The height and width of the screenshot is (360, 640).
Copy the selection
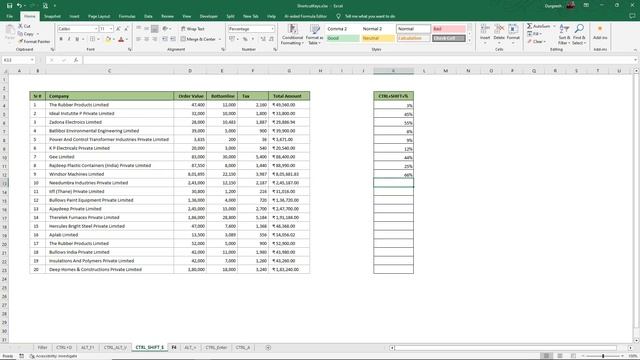tap(26, 33)
